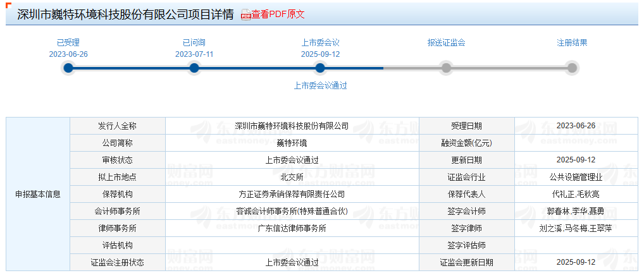The image size is (644, 273).
Task: Click the 融资金额(亿元) label cell
Action: [467, 143]
